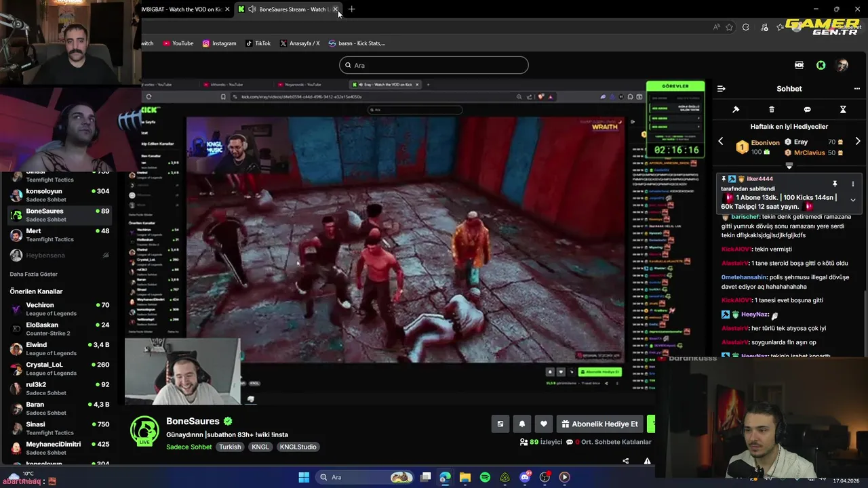The image size is (868, 488).
Task: Click the browser read aloud icon
Action: pos(717,27)
